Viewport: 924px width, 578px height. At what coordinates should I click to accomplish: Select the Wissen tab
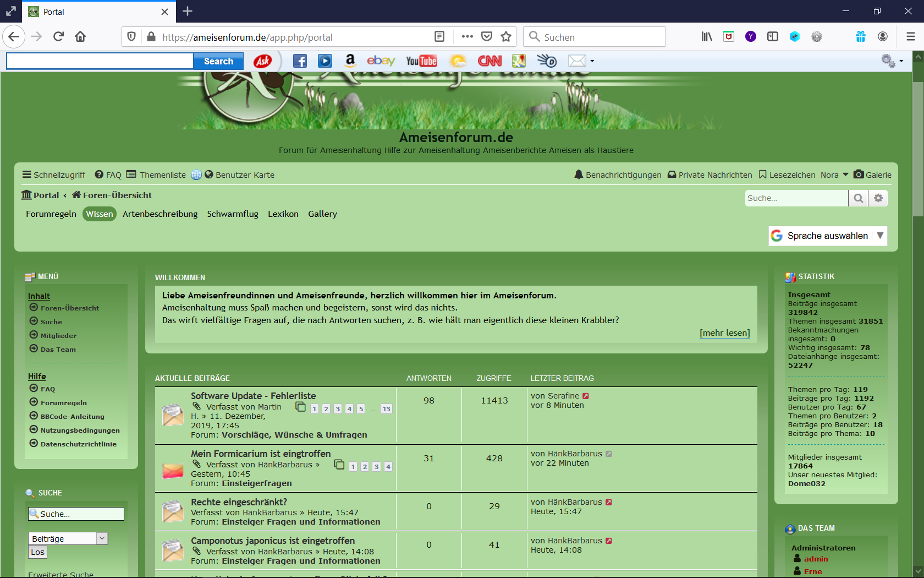pyautogui.click(x=100, y=214)
